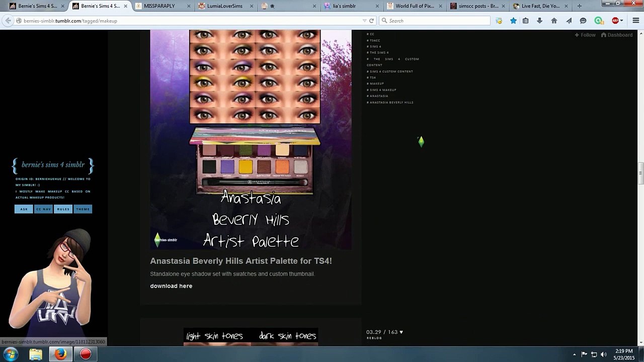This screenshot has width=644, height=362.
Task: Click the download here link
Action: (171, 286)
